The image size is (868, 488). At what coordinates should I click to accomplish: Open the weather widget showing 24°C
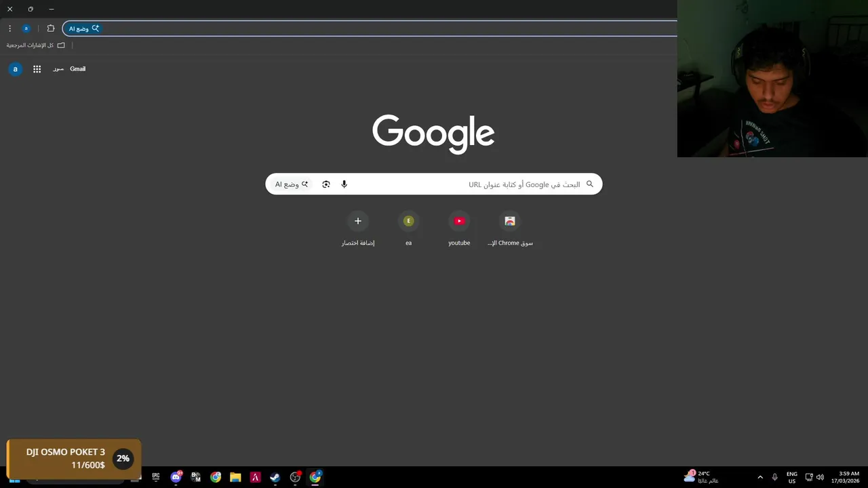pos(701,477)
